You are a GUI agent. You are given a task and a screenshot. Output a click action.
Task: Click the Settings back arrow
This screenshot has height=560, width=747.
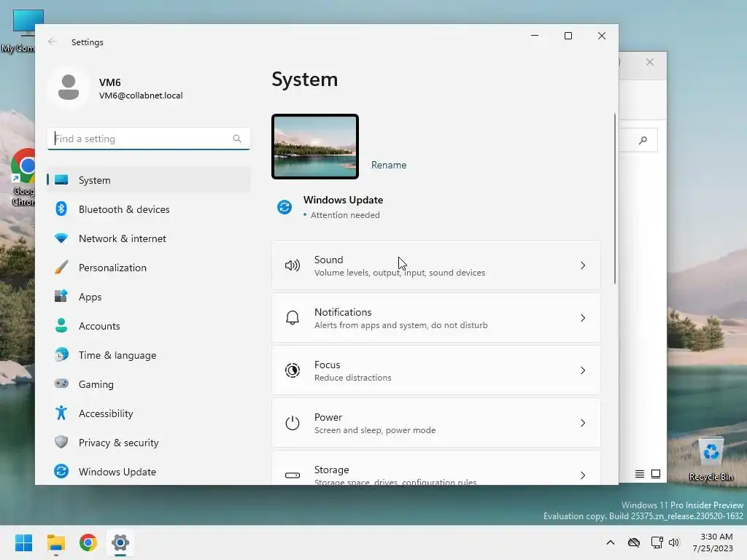click(x=53, y=42)
